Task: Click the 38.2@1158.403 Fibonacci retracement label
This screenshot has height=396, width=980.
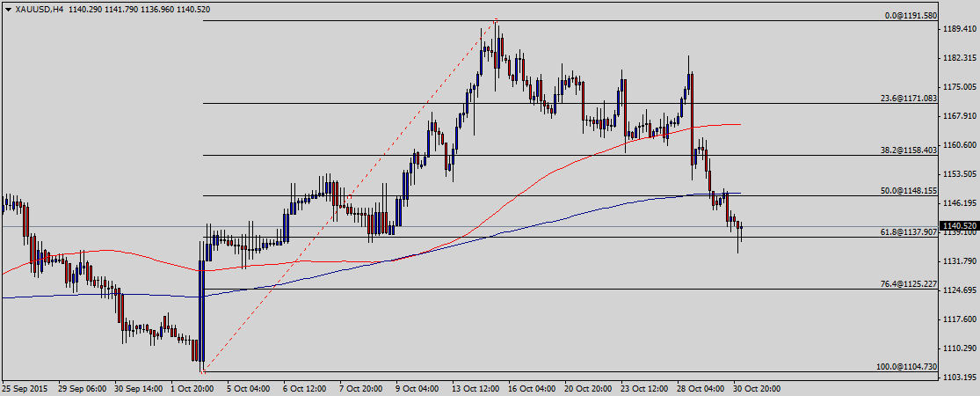Action: click(x=909, y=150)
